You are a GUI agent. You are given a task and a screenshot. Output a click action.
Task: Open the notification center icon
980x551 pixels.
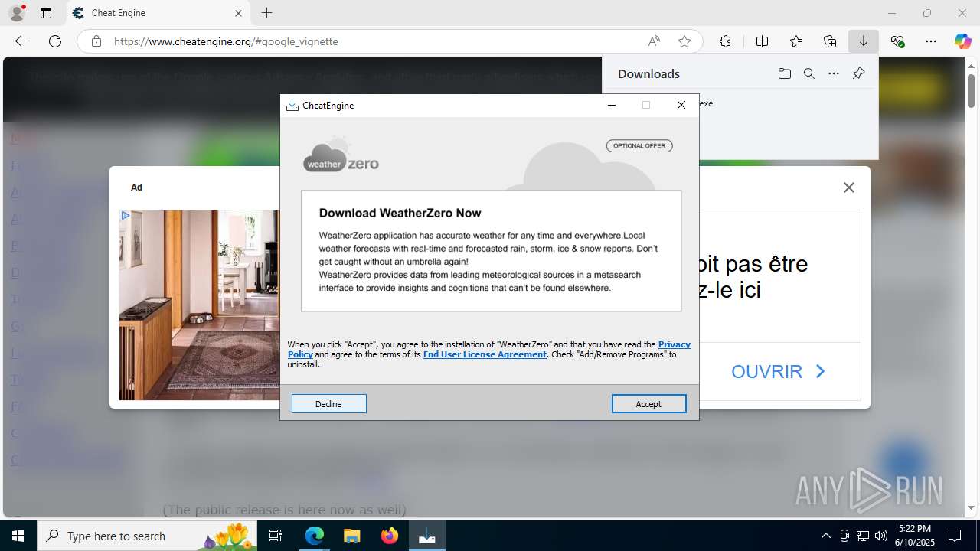coord(955,536)
